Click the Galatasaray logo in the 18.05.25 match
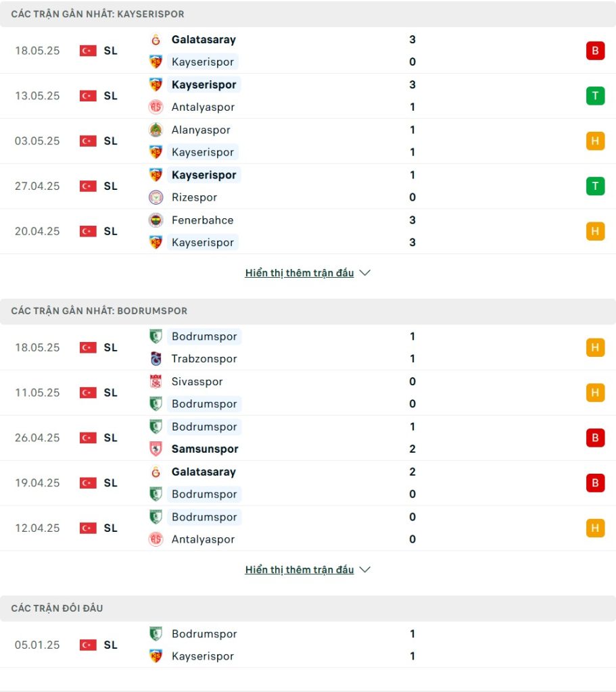 (156, 40)
